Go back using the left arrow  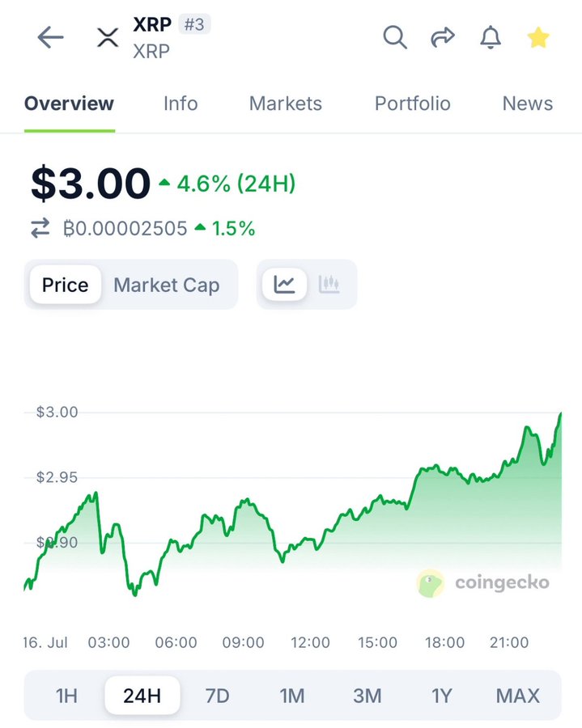click(x=51, y=37)
